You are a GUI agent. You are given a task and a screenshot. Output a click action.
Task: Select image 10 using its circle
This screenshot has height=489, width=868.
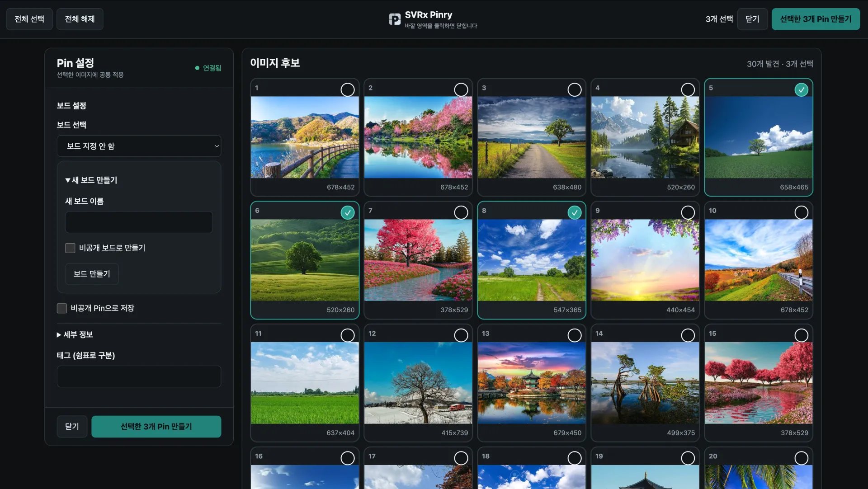(x=801, y=212)
